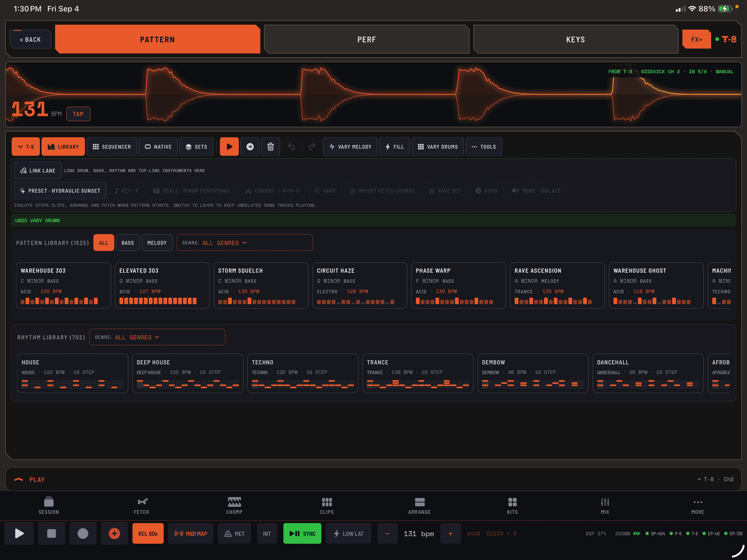Open the Arrange icon
The width and height of the screenshot is (747, 560).
(x=419, y=505)
